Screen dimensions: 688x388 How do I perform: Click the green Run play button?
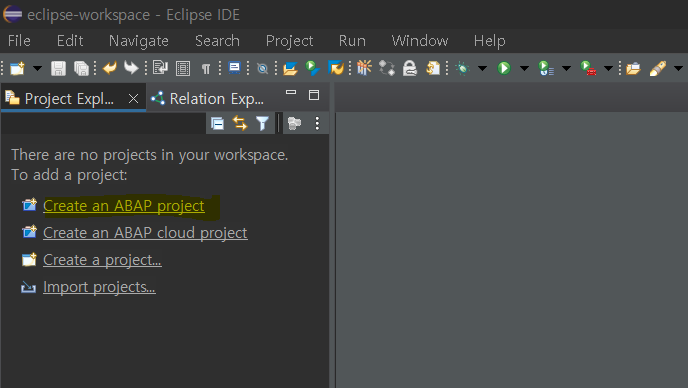(x=504, y=68)
